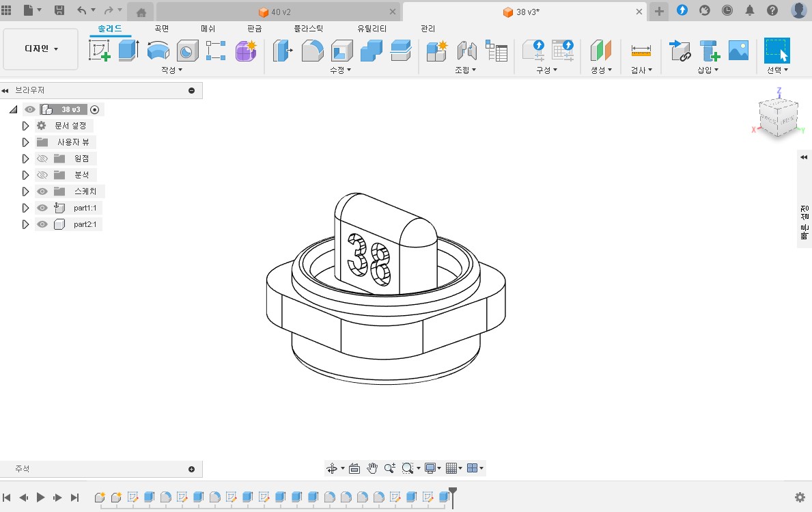The height and width of the screenshot is (512, 812).
Task: Jump to the timeline beginning
Action: [7, 498]
